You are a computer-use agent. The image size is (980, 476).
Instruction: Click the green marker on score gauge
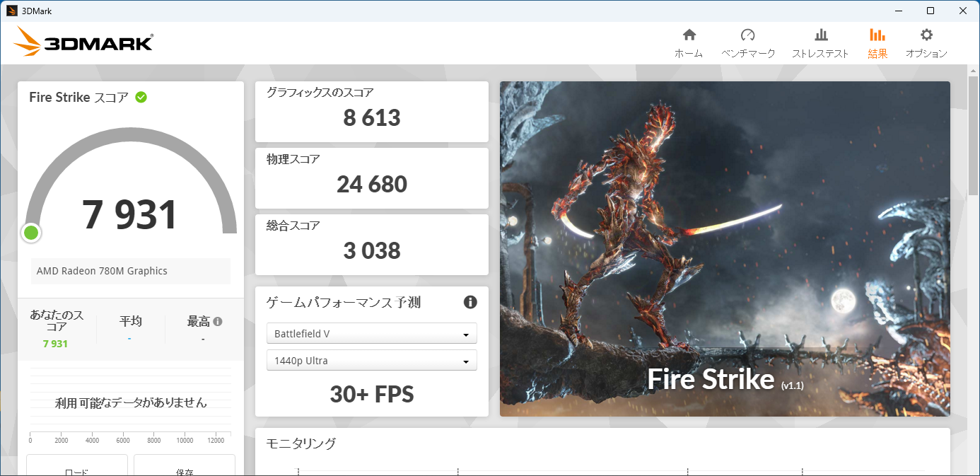tap(31, 232)
